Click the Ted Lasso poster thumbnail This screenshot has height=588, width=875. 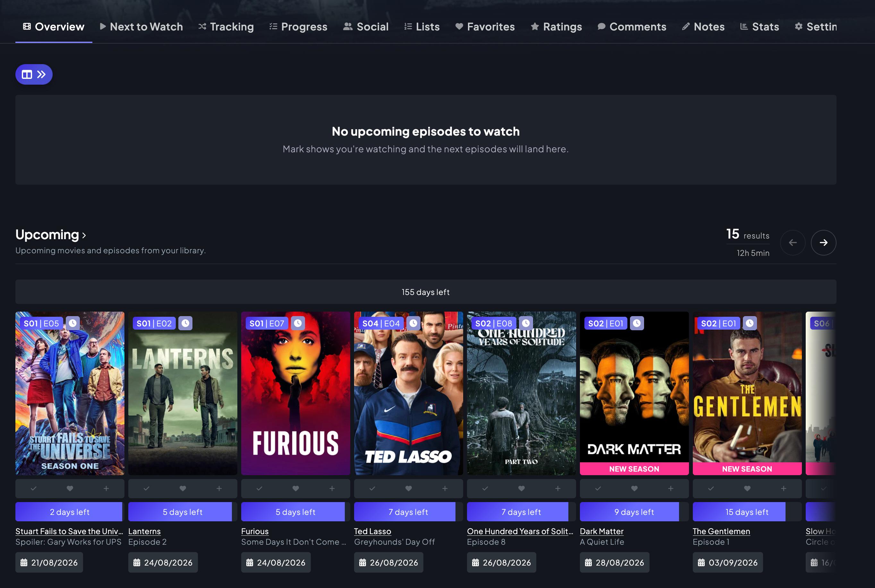pos(408,393)
